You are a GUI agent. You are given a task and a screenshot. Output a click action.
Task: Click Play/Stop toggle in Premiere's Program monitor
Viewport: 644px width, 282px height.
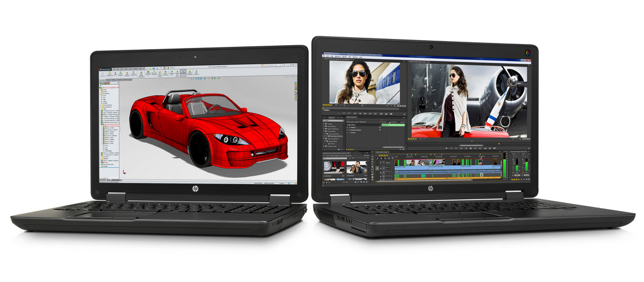(x=471, y=148)
